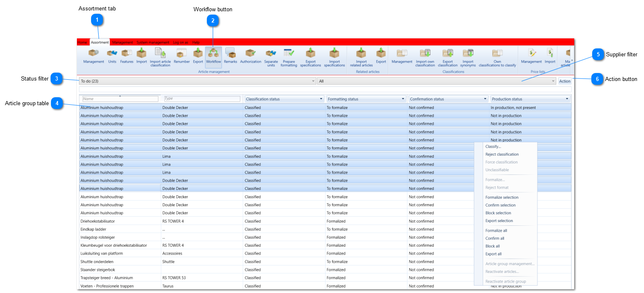Switch to the Management ribbon tab

122,42
